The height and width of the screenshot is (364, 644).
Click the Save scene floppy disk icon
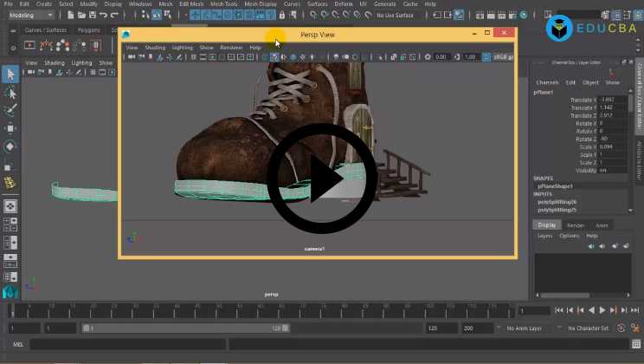point(90,15)
